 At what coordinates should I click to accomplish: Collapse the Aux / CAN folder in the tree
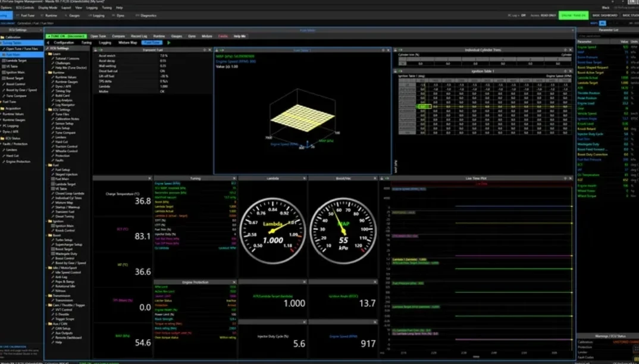(x=47, y=324)
